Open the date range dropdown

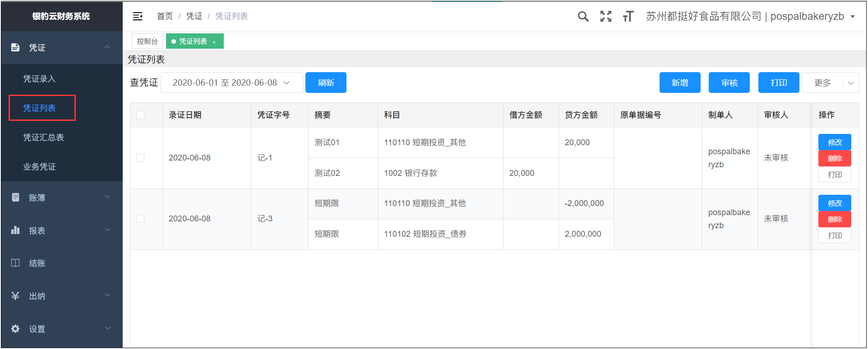(231, 83)
